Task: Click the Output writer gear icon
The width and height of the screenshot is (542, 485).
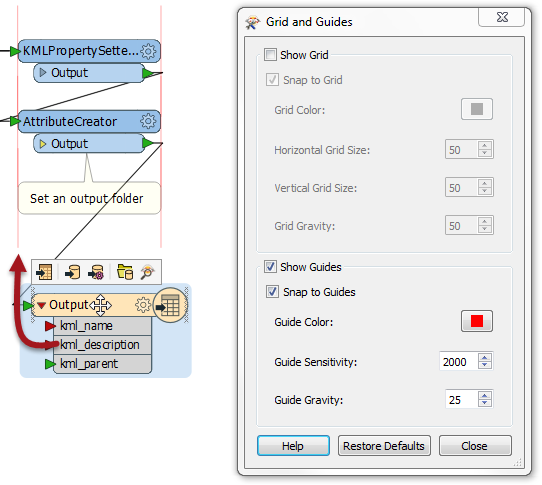Action: click(x=143, y=305)
